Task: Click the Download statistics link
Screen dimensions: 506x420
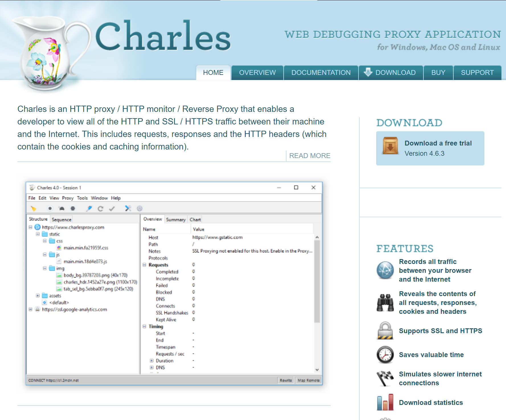Action: 431,403
